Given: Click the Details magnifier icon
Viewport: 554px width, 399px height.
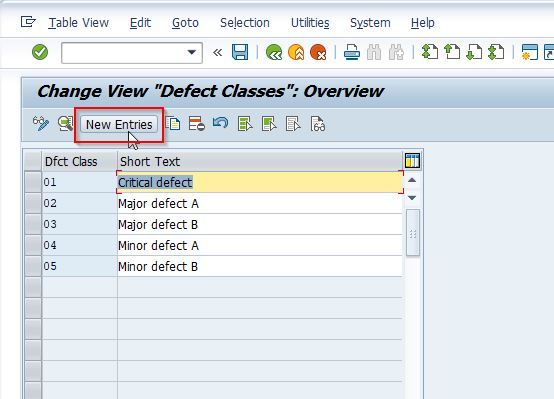Looking at the screenshot, I should tap(66, 124).
